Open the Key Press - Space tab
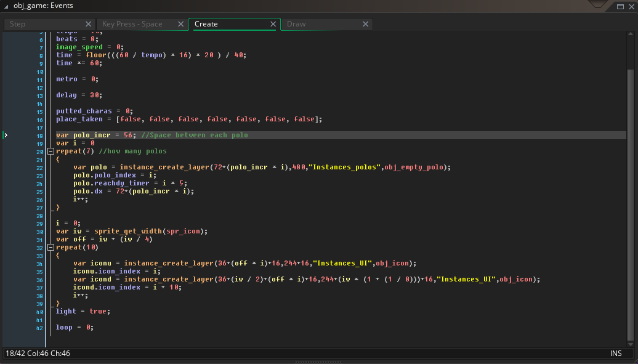Screen dimensions: 638x364 (x=141, y=24)
